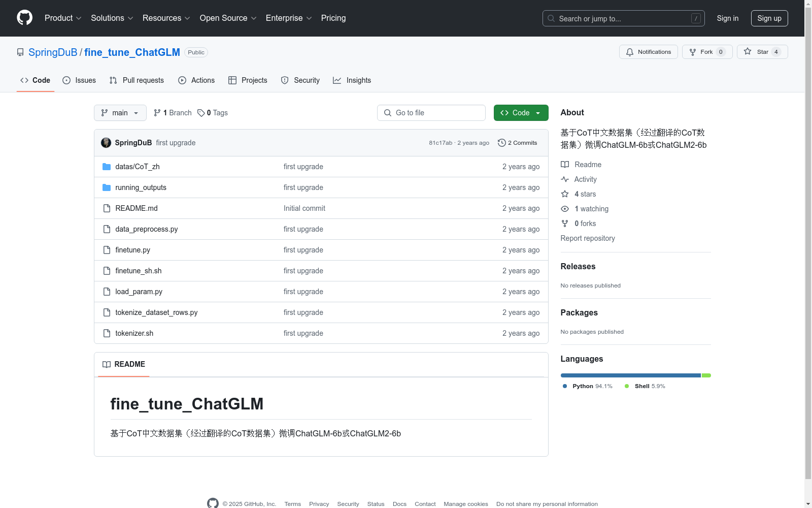
Task: Open datas/CoT_zh folder
Action: click(138, 167)
